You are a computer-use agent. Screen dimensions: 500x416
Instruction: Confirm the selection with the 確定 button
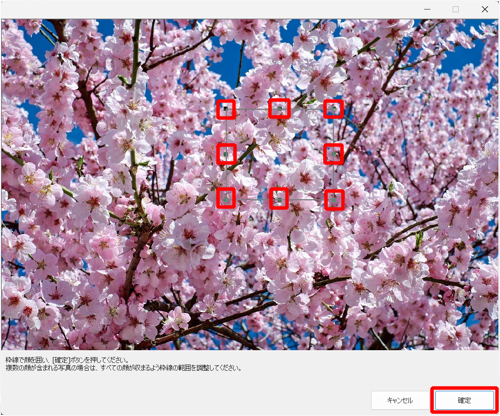464,400
